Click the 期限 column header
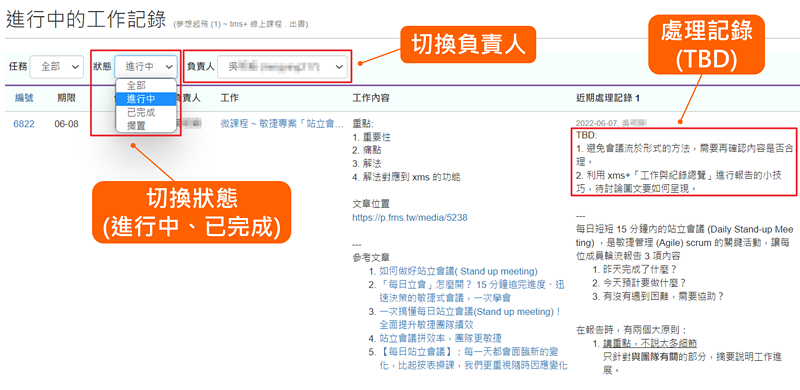 point(66,98)
